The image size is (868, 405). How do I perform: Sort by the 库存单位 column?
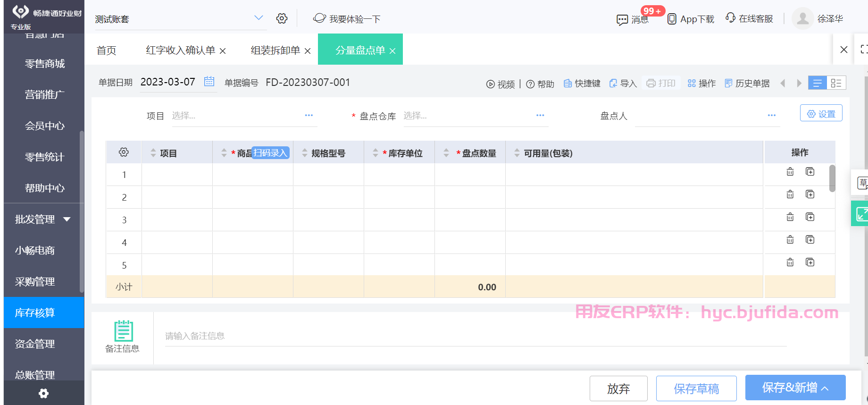pyautogui.click(x=376, y=153)
